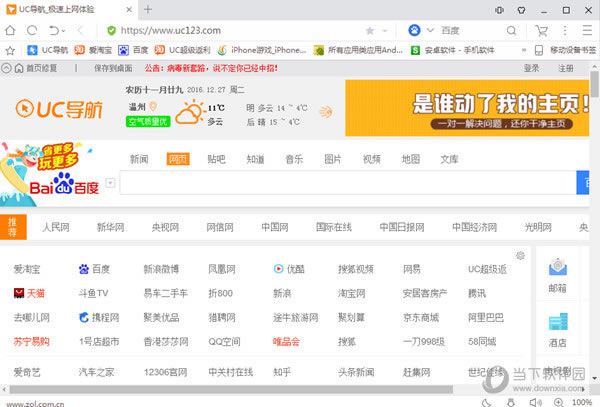The image size is (600, 407).
Task: Click the Baidu paw search engine icon
Action: point(414,30)
